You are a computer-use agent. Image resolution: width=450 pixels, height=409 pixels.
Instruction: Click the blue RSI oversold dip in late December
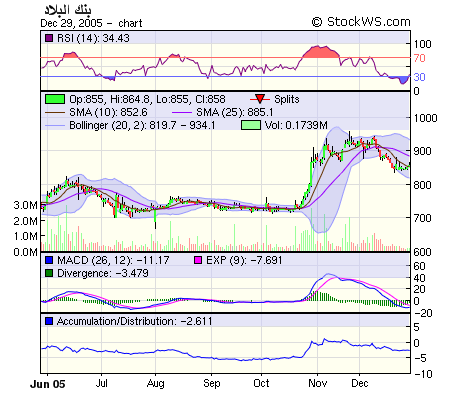coord(403,80)
